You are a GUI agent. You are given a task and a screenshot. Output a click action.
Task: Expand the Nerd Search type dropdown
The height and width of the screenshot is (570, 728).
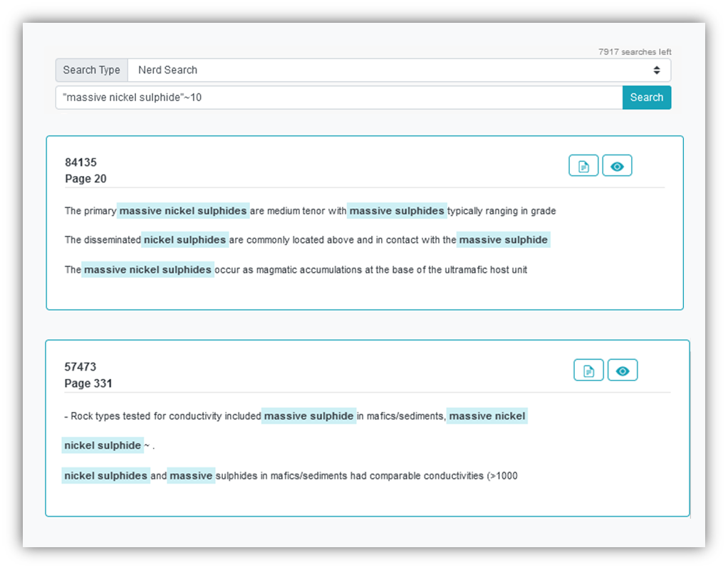pyautogui.click(x=400, y=70)
